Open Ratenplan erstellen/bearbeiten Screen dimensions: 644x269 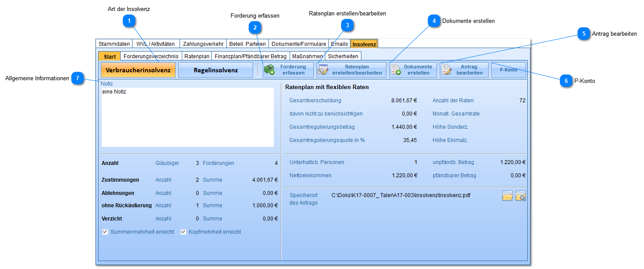[351, 70]
